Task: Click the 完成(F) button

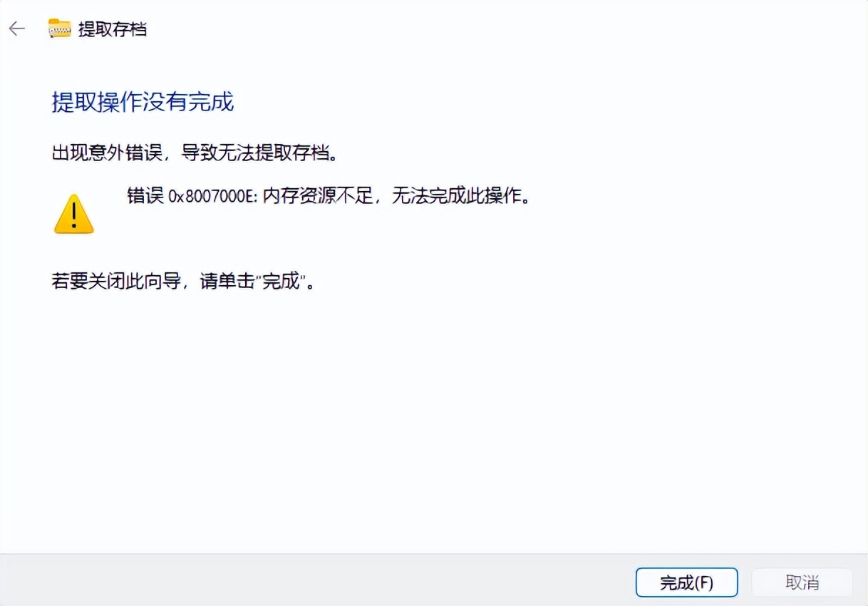Action: click(x=686, y=582)
